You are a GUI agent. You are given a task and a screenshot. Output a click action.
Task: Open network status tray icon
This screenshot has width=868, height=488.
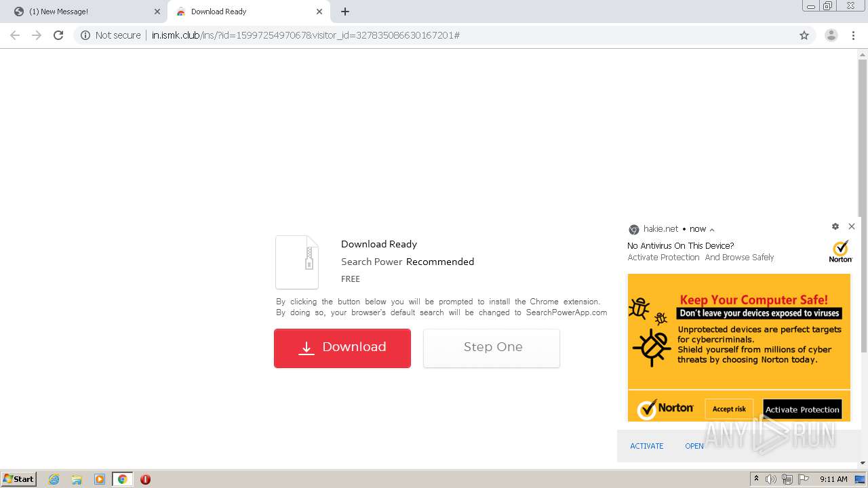click(787, 479)
